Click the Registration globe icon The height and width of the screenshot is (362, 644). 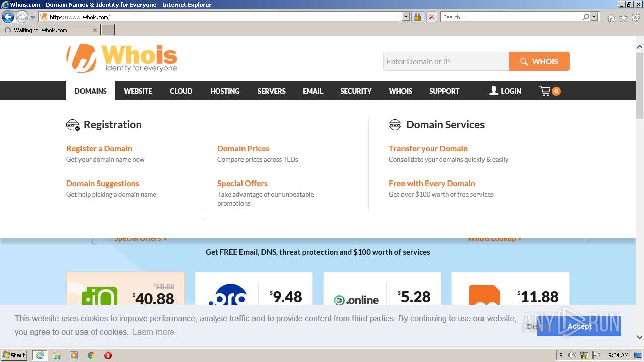(73, 125)
